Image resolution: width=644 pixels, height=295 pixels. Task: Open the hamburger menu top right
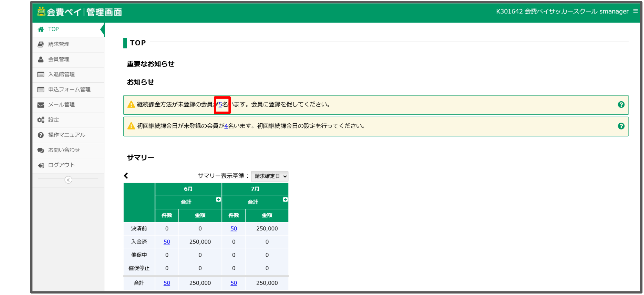(636, 11)
